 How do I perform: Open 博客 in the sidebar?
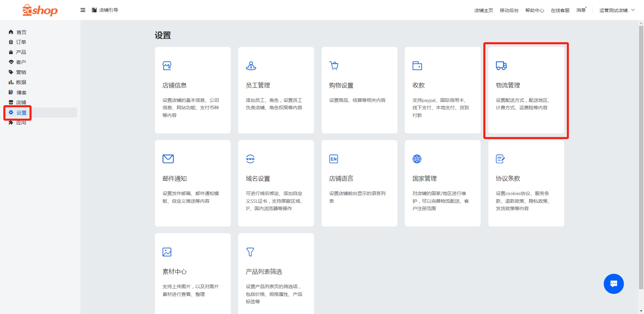21,92
